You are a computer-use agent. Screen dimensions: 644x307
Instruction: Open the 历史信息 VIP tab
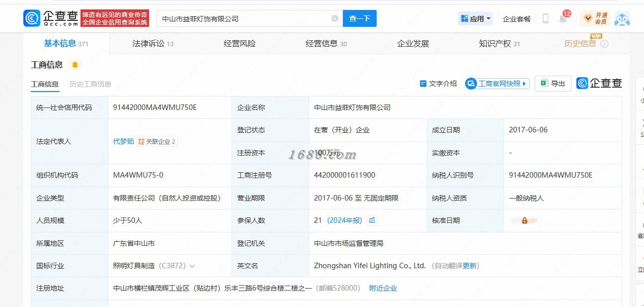point(580,43)
